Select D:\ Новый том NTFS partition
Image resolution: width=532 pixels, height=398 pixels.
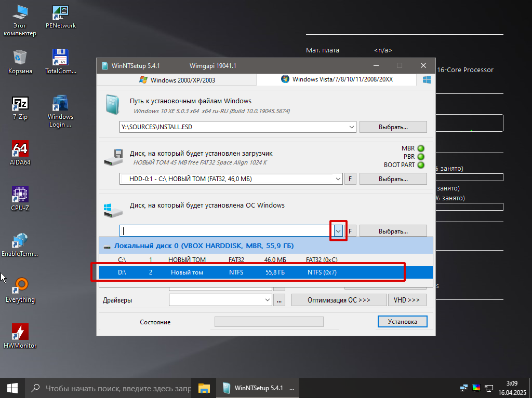[265, 272]
